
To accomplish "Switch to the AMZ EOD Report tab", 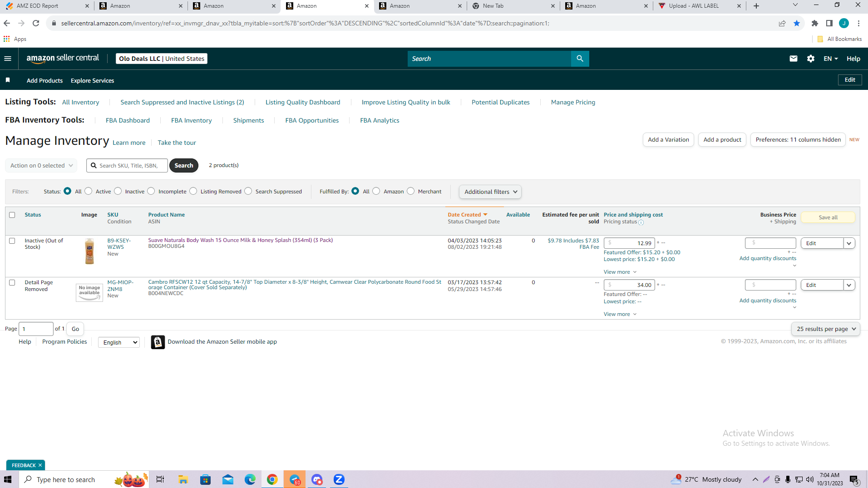I will tap(47, 6).
